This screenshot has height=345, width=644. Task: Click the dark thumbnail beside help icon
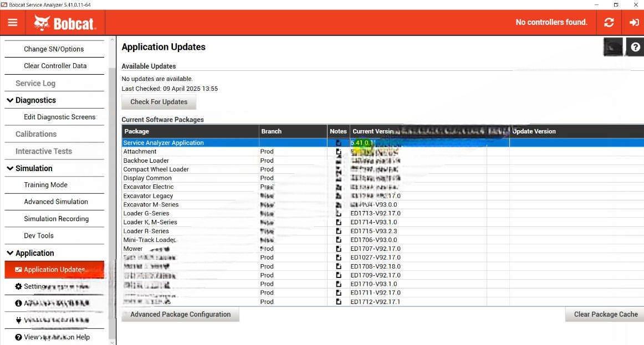613,47
